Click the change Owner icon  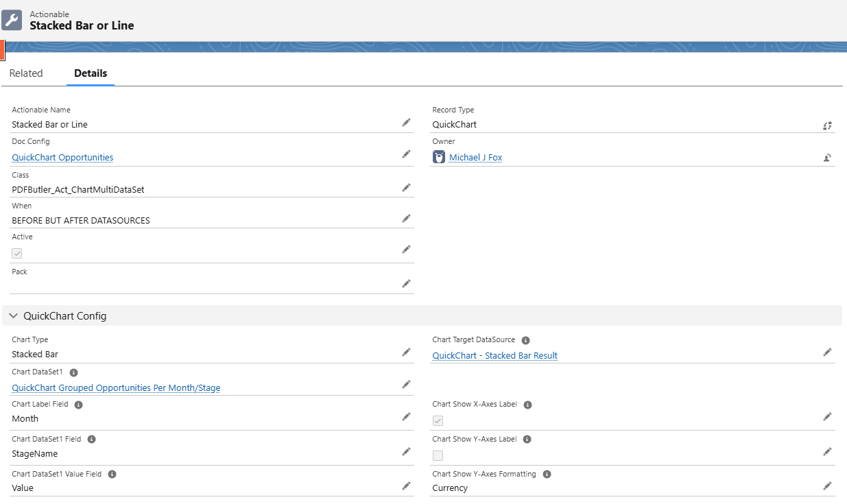tap(827, 157)
